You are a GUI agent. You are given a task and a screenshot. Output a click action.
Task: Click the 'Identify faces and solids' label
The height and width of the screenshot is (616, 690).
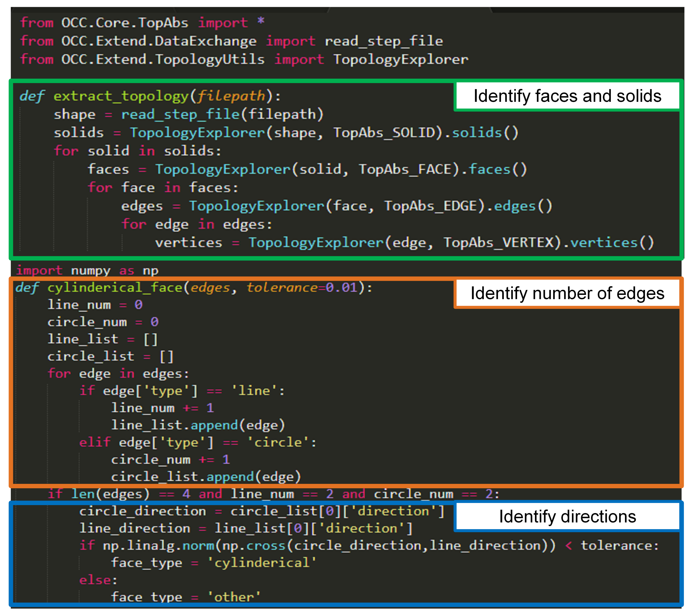pyautogui.click(x=567, y=96)
